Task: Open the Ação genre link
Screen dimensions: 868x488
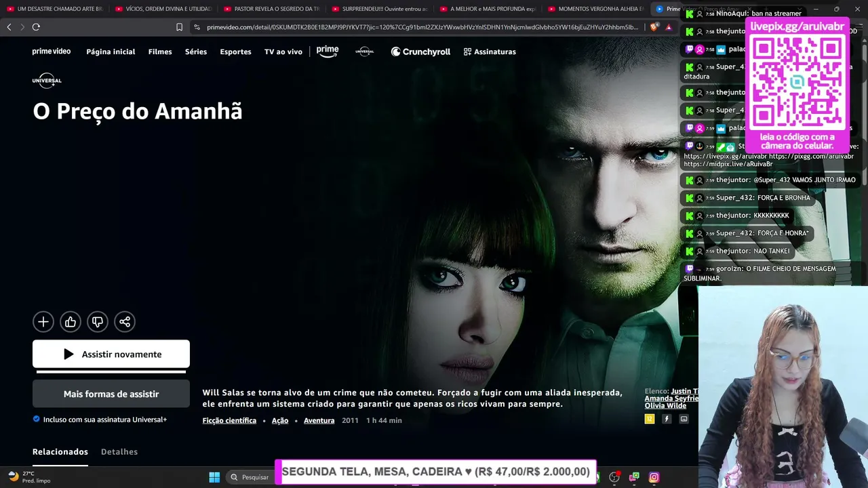Action: point(280,420)
